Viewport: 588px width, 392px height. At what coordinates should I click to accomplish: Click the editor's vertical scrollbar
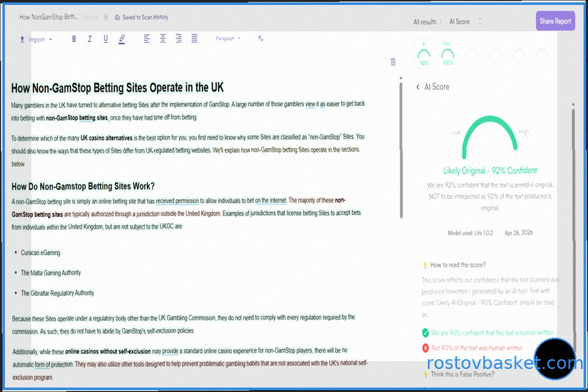[x=401, y=150]
